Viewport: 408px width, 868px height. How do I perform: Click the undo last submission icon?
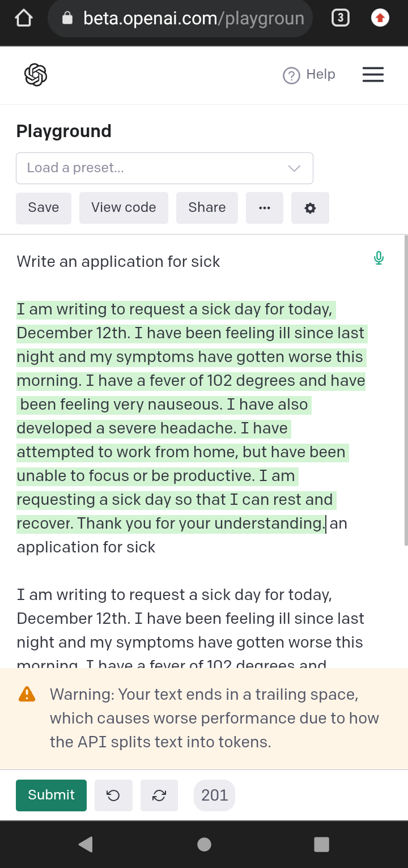point(113,795)
